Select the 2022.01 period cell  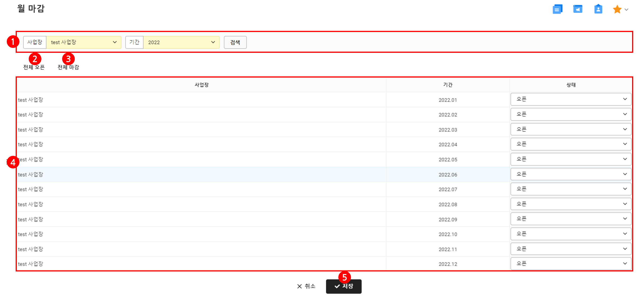(448, 100)
